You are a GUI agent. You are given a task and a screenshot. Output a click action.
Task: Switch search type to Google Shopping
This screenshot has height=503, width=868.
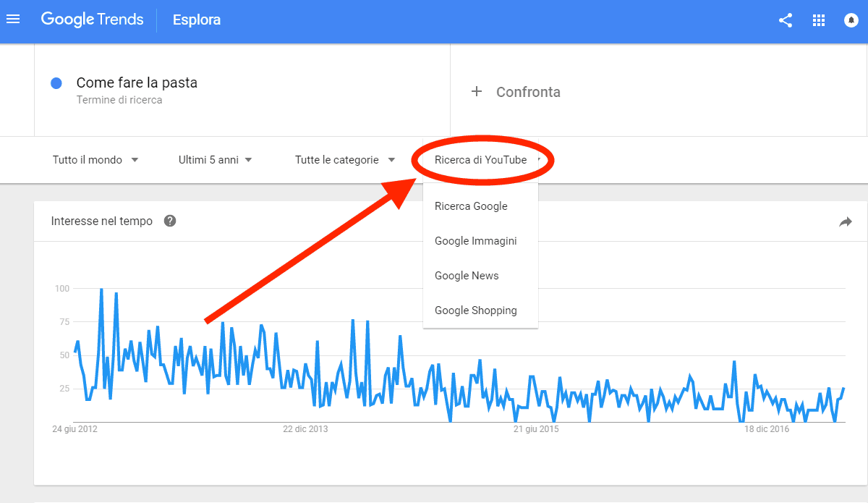(x=475, y=310)
